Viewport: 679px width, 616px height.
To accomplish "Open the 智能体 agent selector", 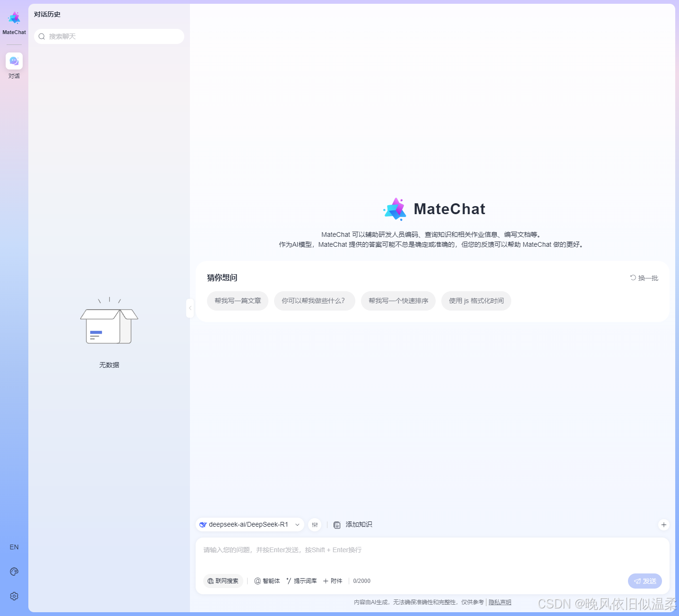I will 267,581.
